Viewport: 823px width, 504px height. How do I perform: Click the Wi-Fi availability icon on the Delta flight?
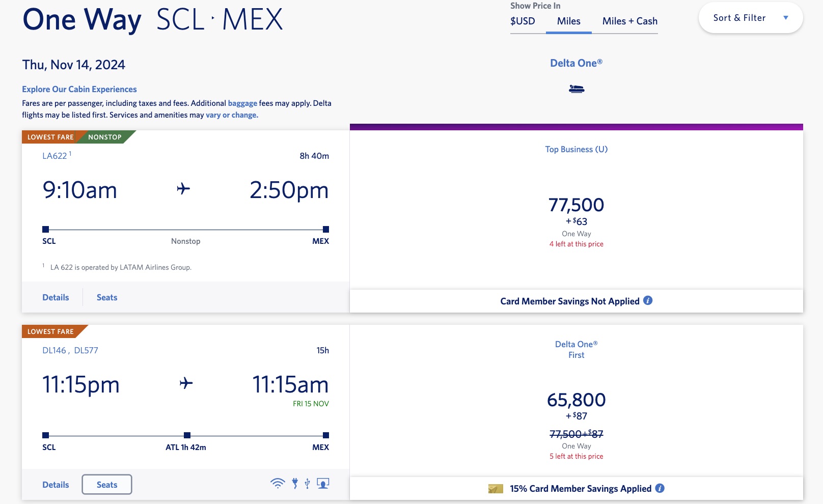(277, 483)
